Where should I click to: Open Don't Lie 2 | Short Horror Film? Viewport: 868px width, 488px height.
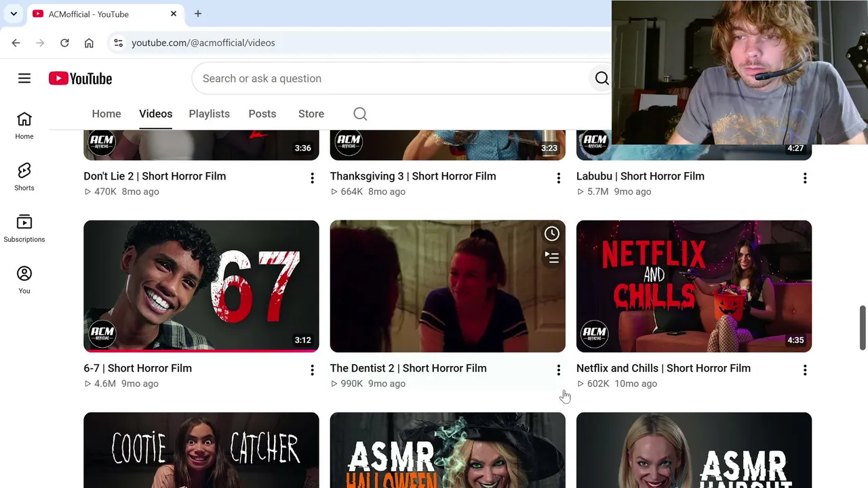tap(155, 176)
